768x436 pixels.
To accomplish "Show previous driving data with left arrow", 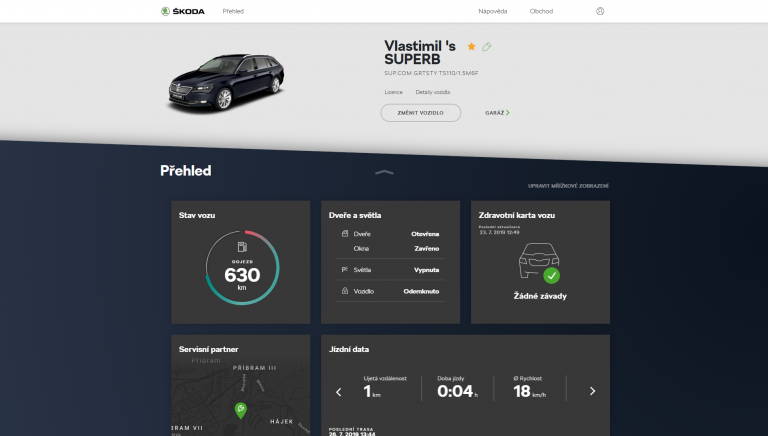I will [338, 392].
